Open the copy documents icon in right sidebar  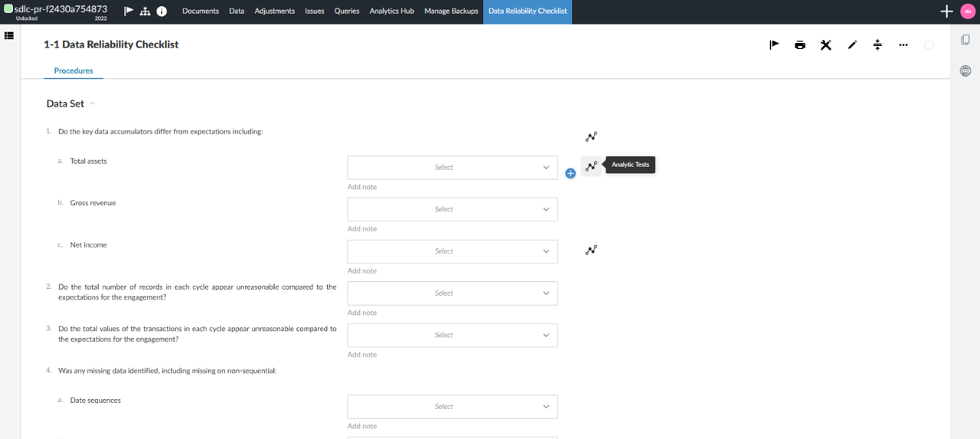[x=965, y=40]
